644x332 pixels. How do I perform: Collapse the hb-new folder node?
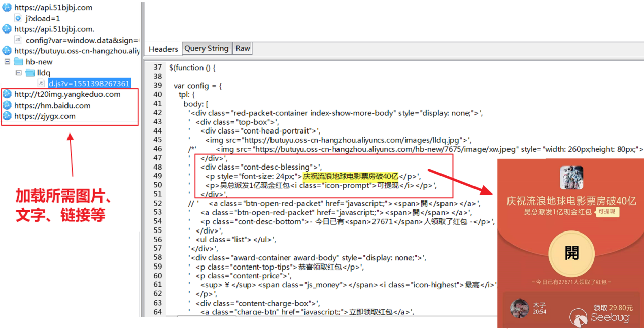click(x=7, y=62)
